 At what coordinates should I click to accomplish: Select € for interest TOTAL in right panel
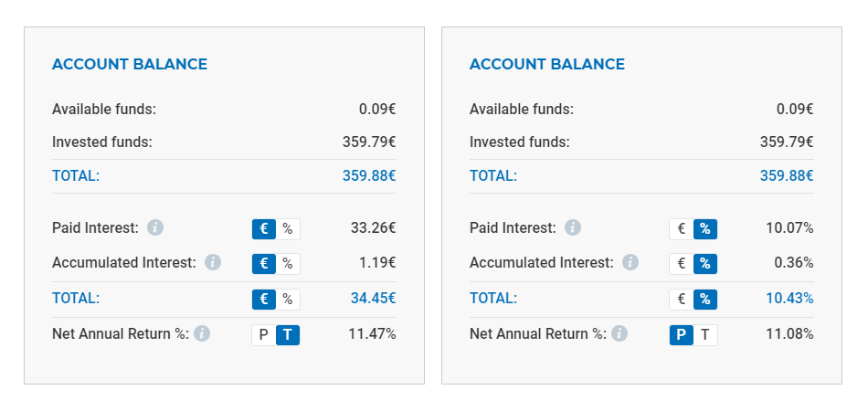pyautogui.click(x=682, y=300)
